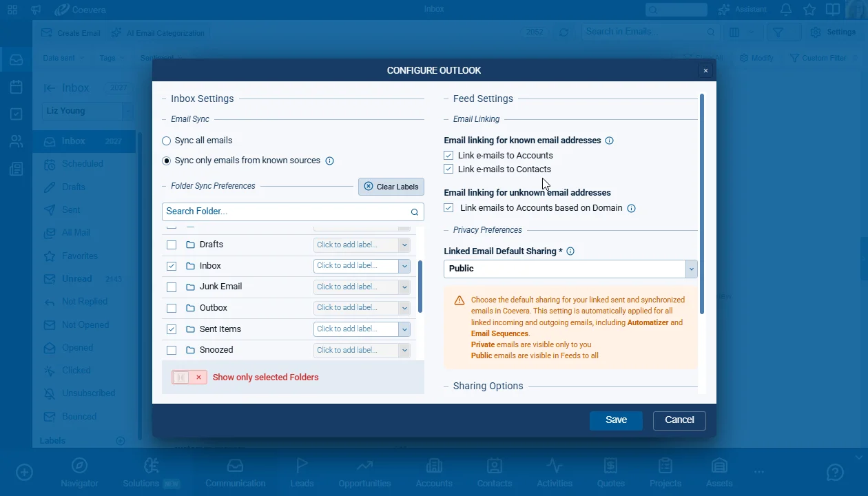Viewport: 868px width, 496px height.
Task: Click AI Email Categorization button
Action: coord(158,33)
